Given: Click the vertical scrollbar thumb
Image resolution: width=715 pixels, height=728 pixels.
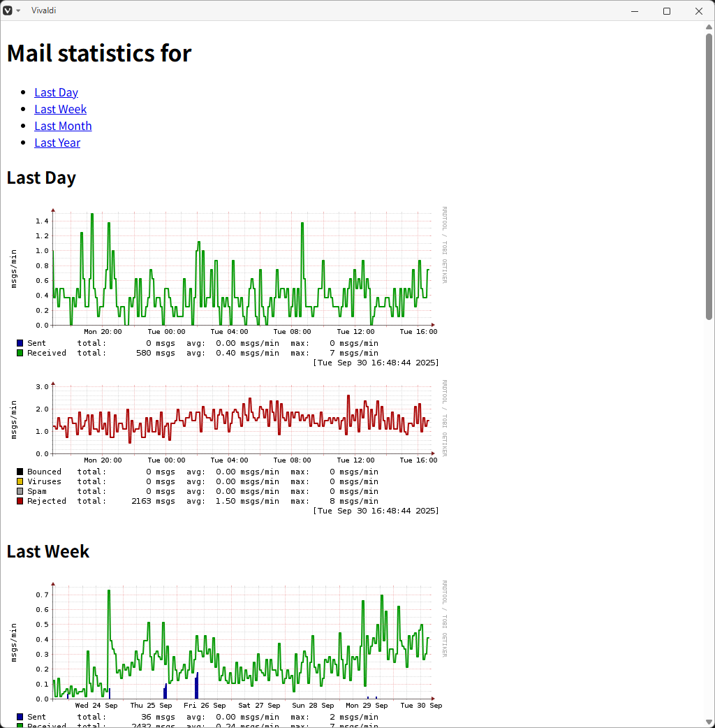Looking at the screenshot, I should pyautogui.click(x=709, y=177).
